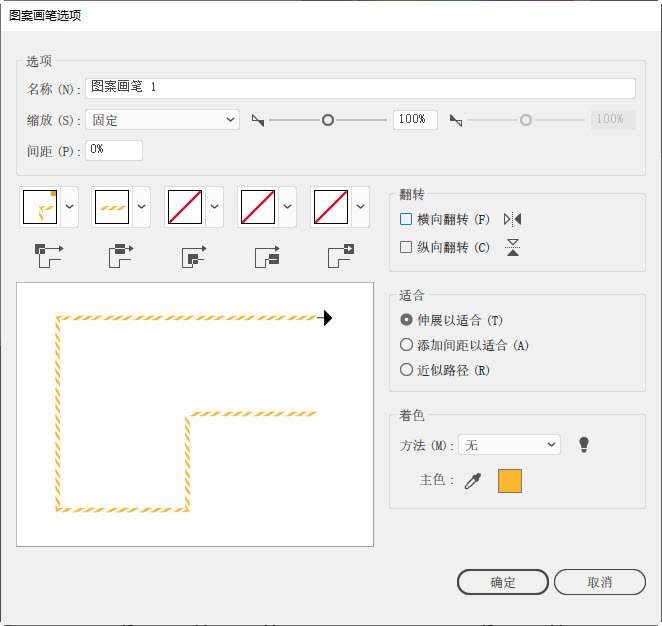Open the 缩放 scale dropdown set to 固定
Viewport: 662px width, 626px height.
click(x=163, y=120)
